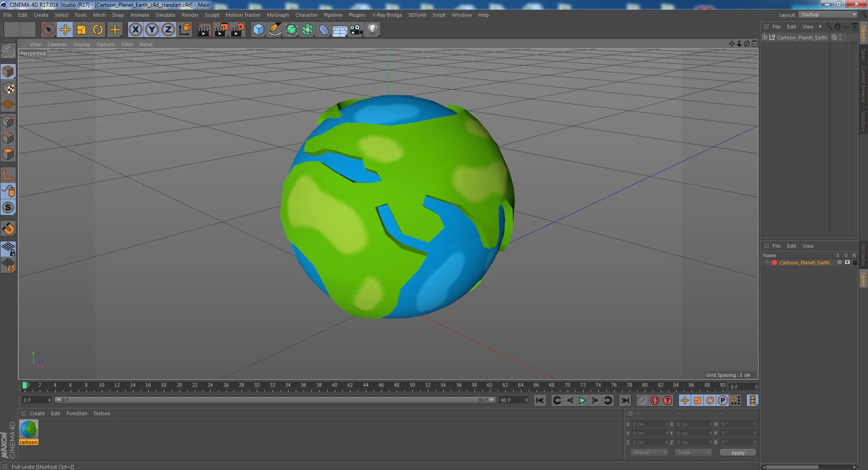Click the end frame 90 F field
Image resolution: width=868 pixels, height=470 pixels.
point(513,400)
